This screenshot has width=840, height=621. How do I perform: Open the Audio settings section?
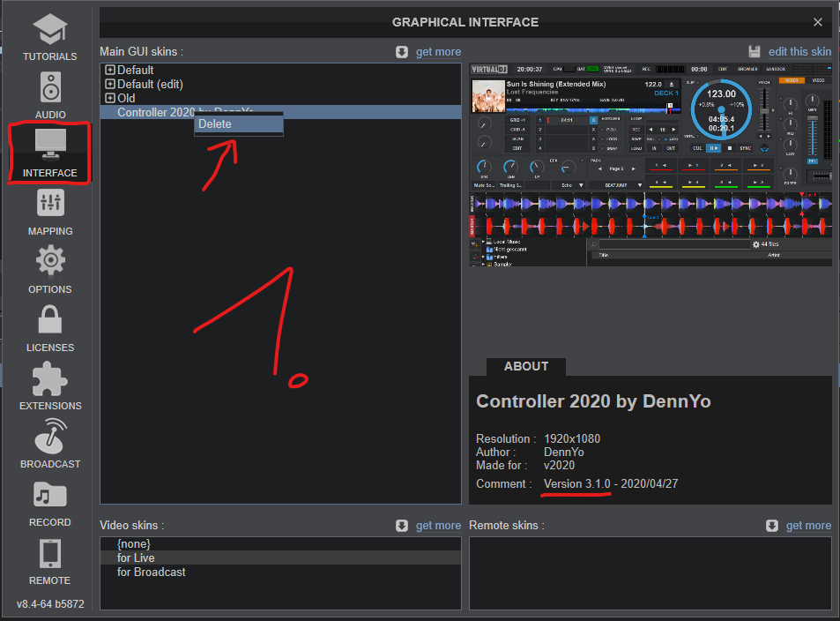click(50, 95)
